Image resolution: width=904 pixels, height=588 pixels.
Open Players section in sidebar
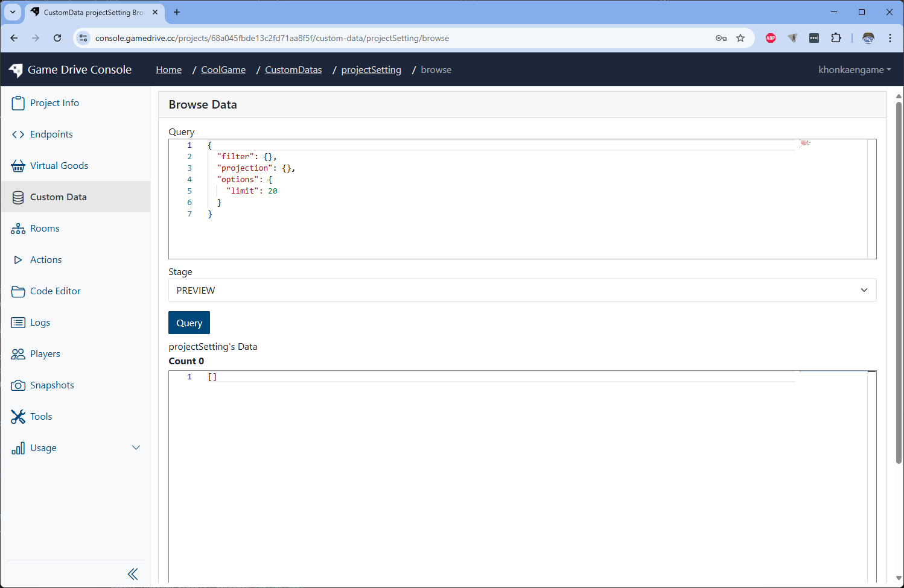[x=45, y=354]
